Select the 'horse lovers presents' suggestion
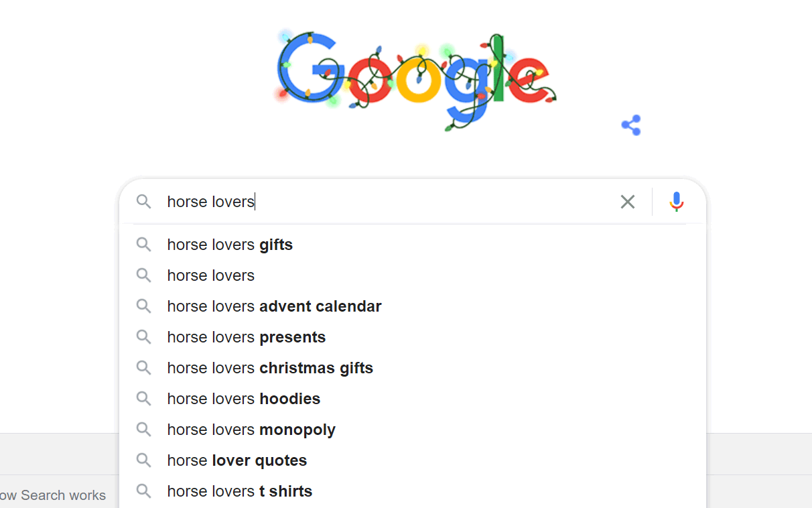This screenshot has width=812, height=508. coord(246,337)
